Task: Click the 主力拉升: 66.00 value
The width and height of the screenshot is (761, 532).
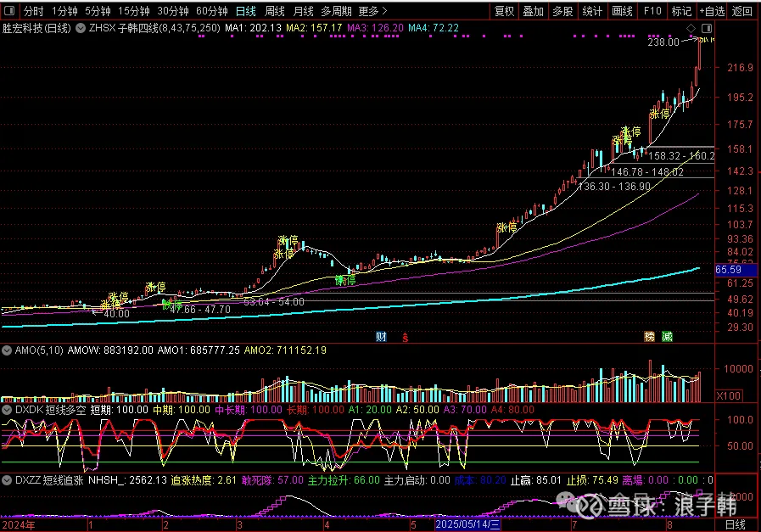Action: tap(344, 480)
